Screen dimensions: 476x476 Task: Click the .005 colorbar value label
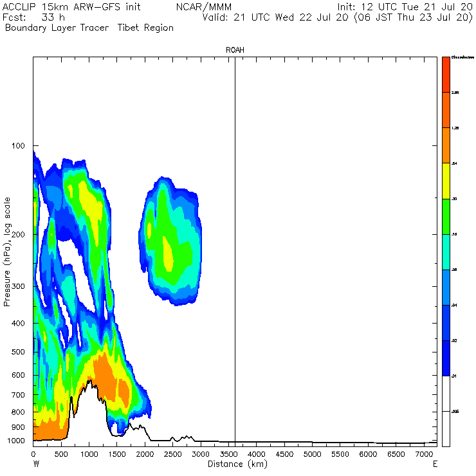[x=455, y=412]
